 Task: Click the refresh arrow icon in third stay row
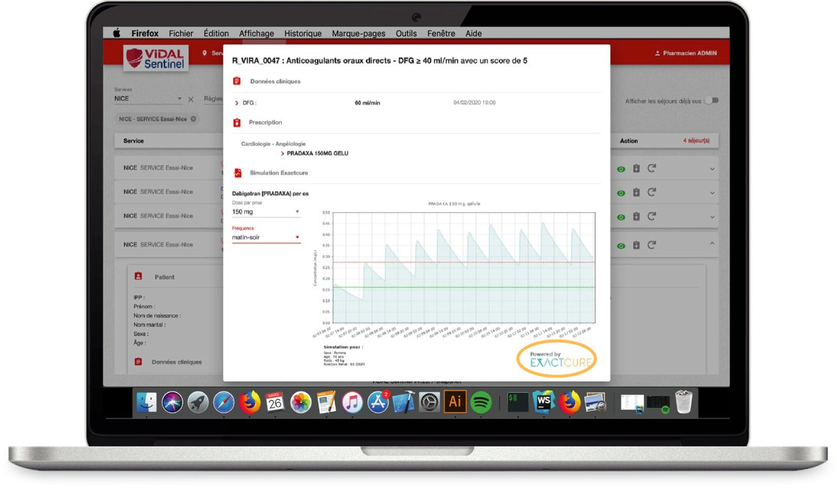[651, 216]
